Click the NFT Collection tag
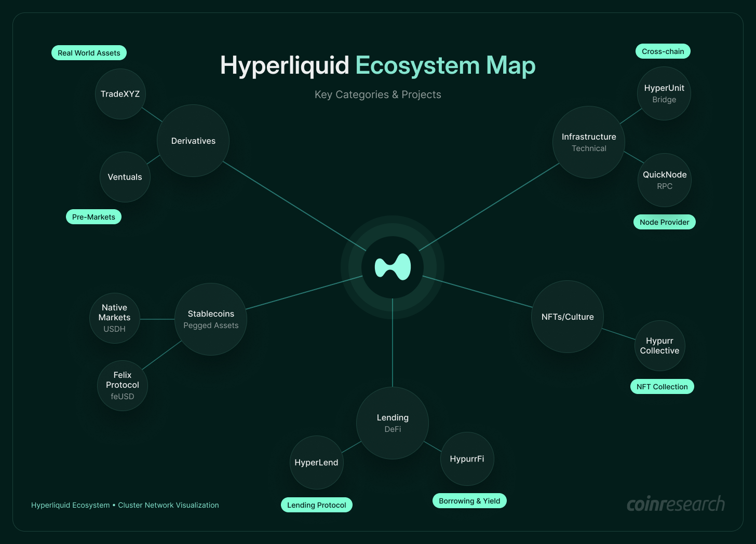This screenshot has width=756, height=544. (662, 386)
